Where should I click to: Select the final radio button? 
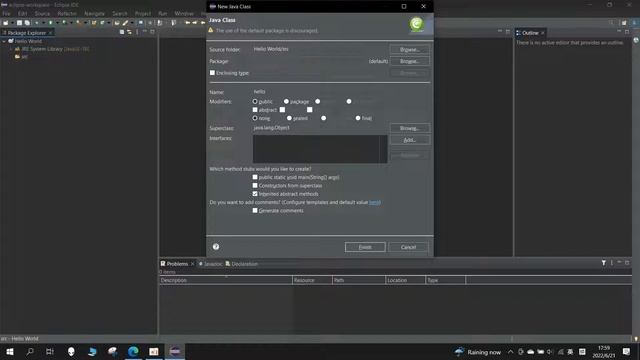(x=358, y=118)
